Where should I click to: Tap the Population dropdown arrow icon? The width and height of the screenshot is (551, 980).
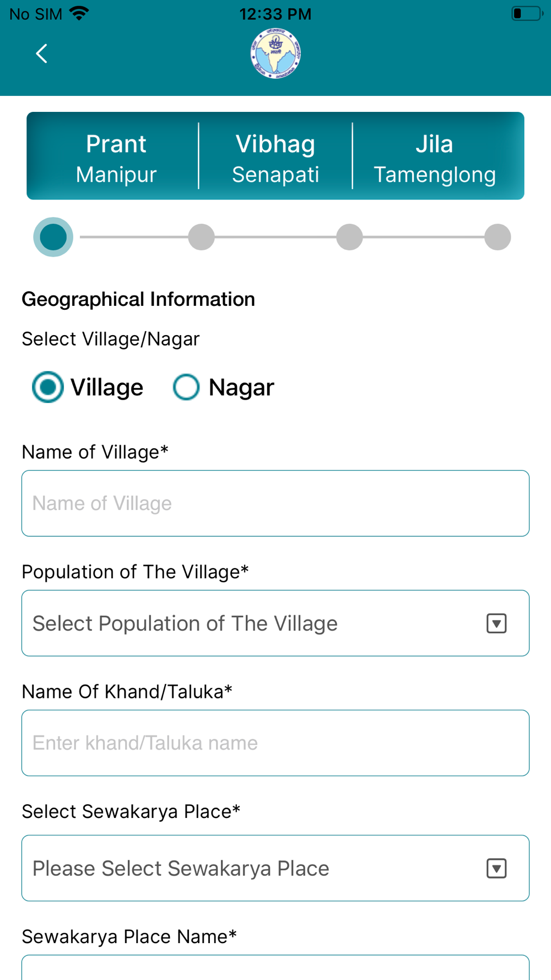pyautogui.click(x=496, y=623)
